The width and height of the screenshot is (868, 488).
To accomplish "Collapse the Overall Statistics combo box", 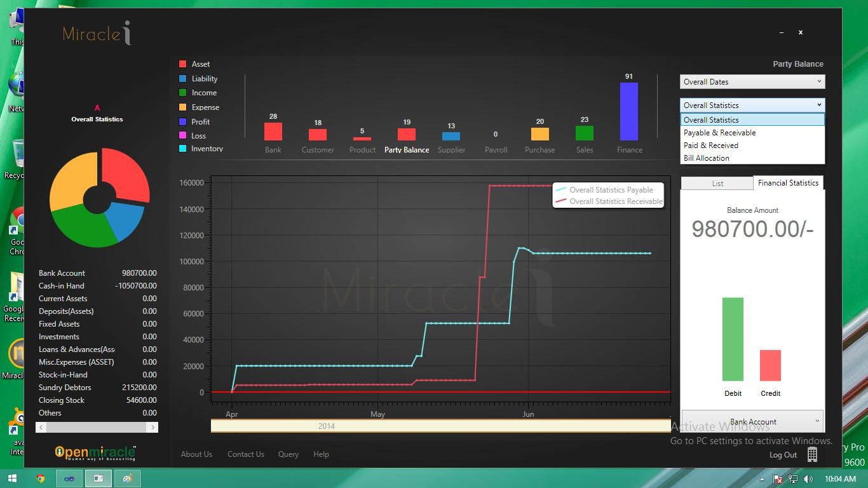I will coord(752,105).
